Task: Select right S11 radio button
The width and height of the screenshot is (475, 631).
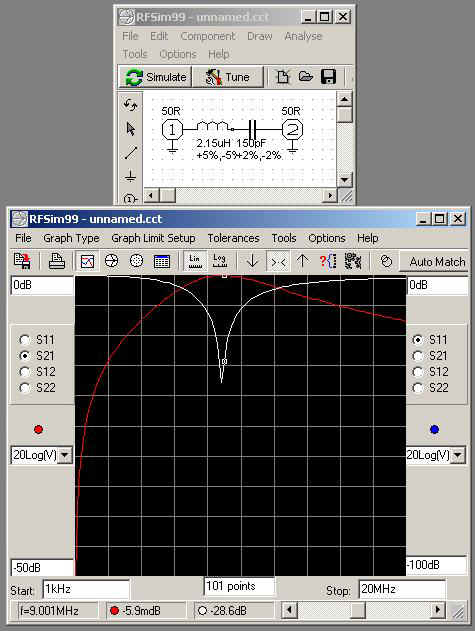Action: coord(418,340)
